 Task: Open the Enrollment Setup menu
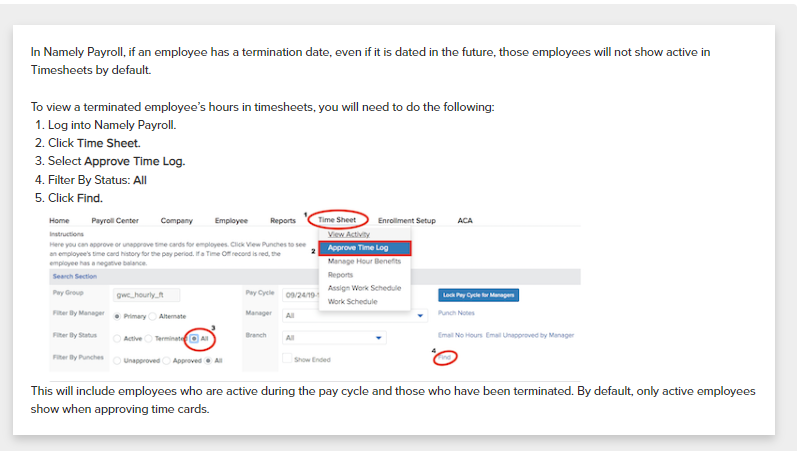tap(407, 220)
